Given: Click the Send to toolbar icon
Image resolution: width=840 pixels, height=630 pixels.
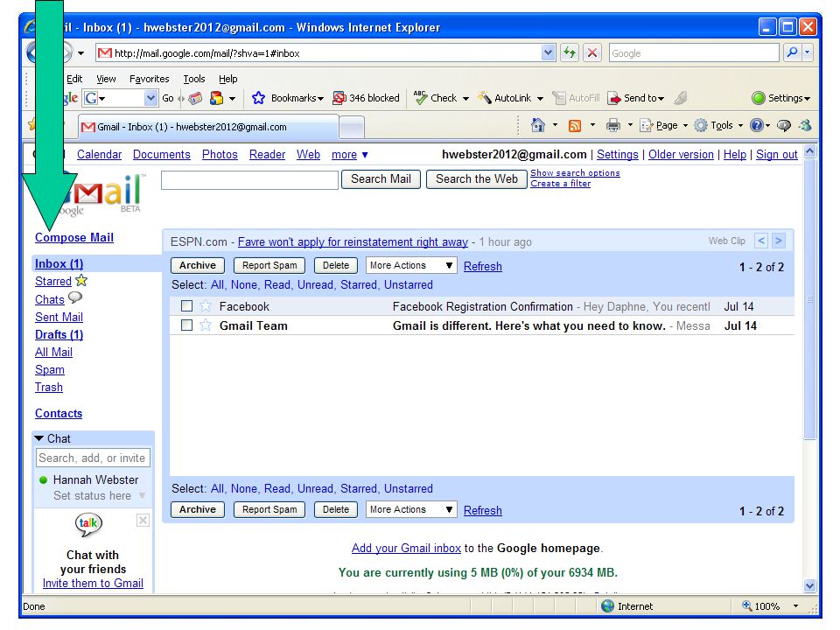Looking at the screenshot, I should click(x=614, y=98).
